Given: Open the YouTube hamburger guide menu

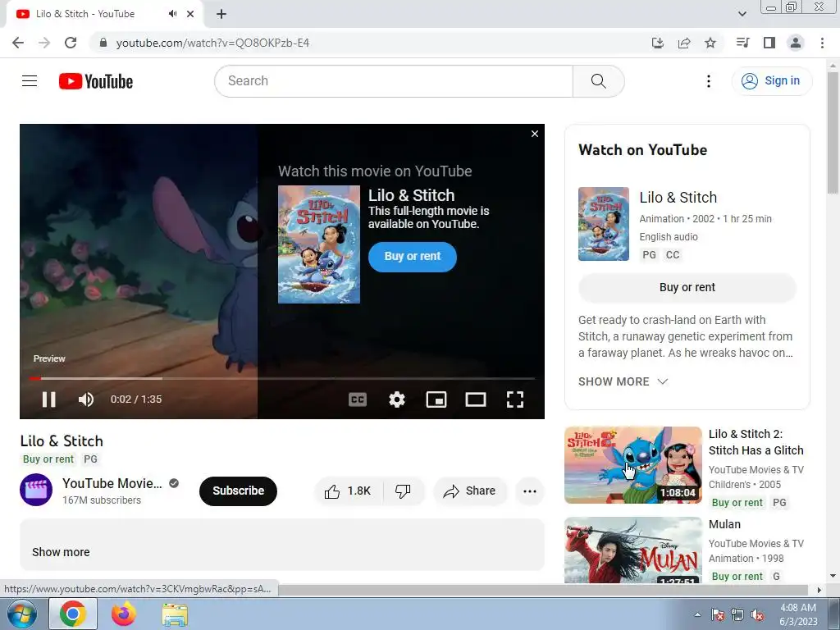Looking at the screenshot, I should click(30, 81).
